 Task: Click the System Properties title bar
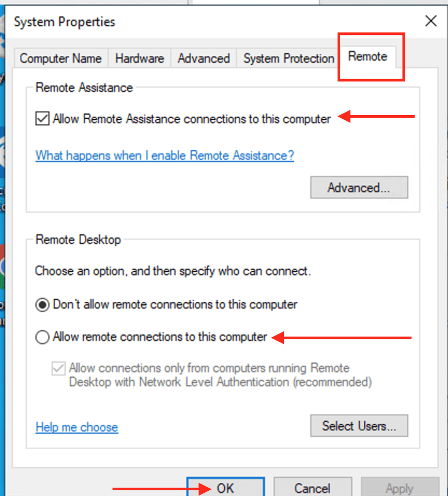click(208, 22)
